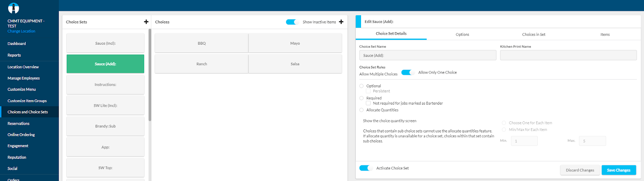Click Save Changes button
644x181 pixels.
[x=618, y=170]
